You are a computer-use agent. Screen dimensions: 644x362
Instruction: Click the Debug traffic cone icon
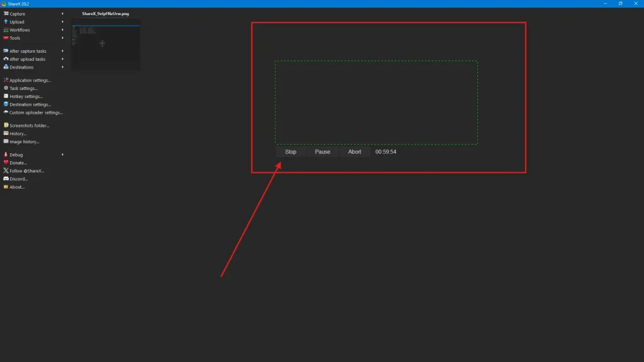tap(6, 155)
